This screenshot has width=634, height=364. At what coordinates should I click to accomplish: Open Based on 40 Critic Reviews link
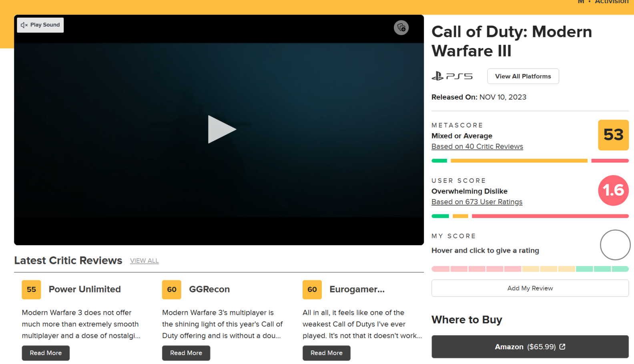click(477, 146)
